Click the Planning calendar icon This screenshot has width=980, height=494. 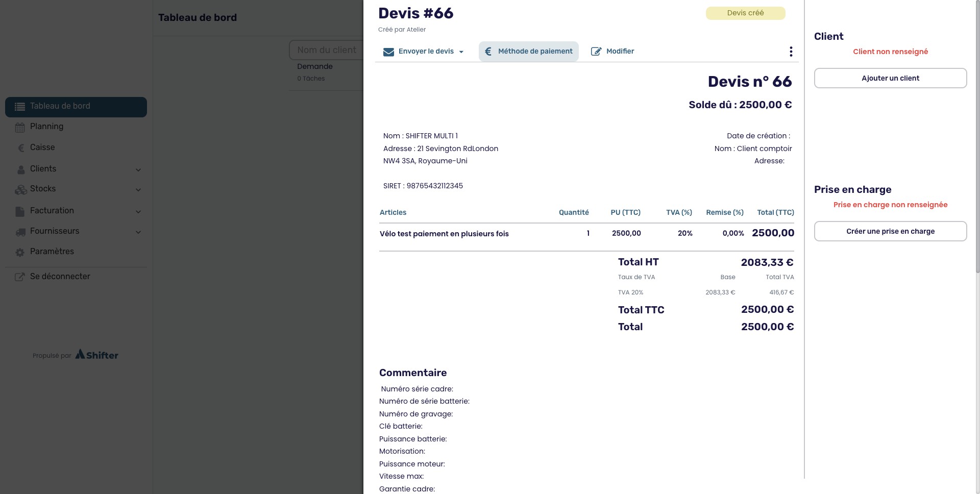point(20,127)
